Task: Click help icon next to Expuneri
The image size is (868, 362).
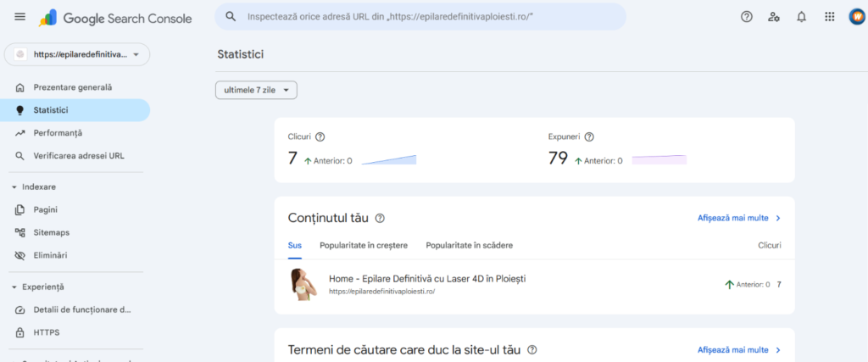Action: tap(589, 137)
